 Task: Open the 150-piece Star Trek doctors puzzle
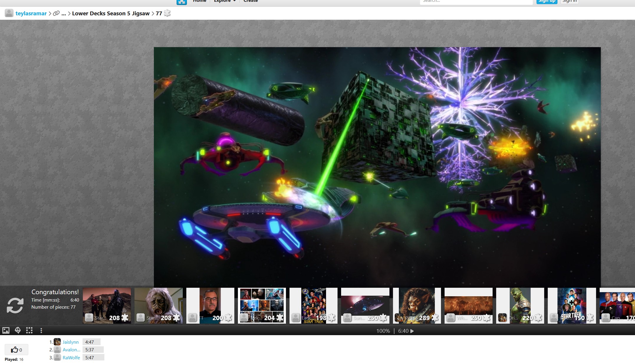pyautogui.click(x=572, y=306)
